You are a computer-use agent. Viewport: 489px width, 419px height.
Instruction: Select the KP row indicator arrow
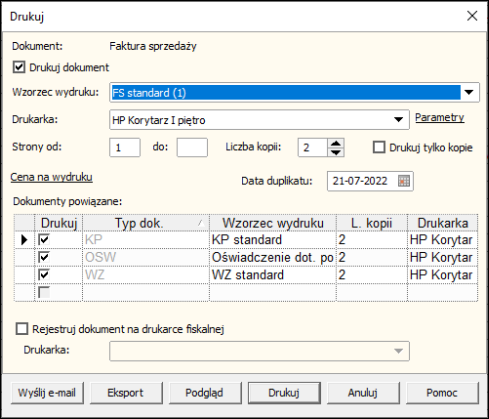(x=24, y=239)
